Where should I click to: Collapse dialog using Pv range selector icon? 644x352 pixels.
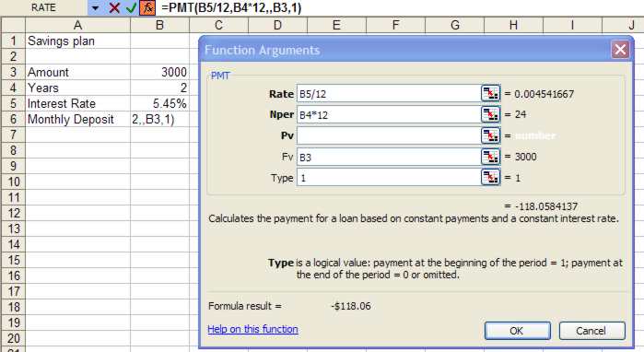tap(490, 135)
